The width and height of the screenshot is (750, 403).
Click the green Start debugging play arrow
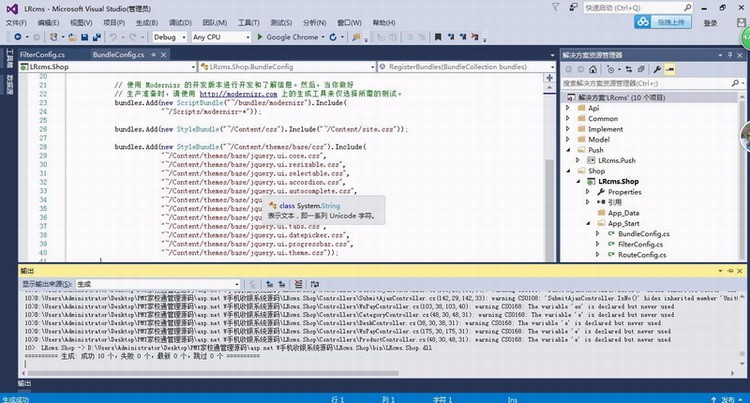[x=261, y=37]
